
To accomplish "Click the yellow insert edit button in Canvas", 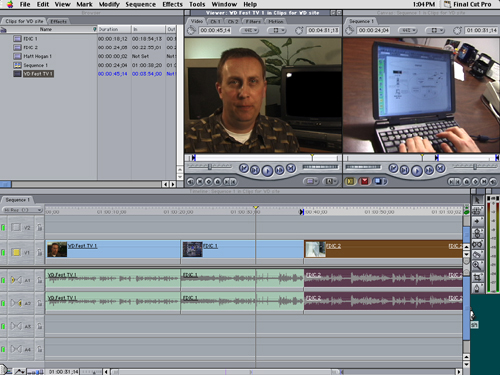I will click(x=350, y=181).
